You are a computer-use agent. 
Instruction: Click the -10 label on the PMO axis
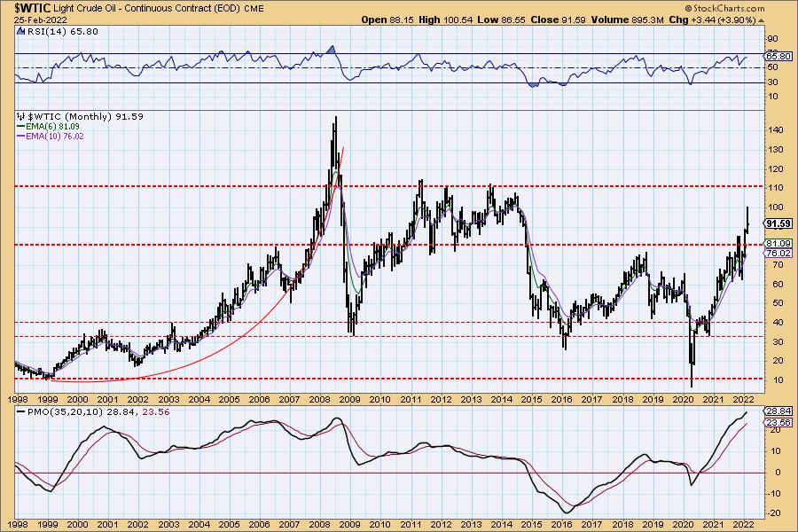(772, 493)
